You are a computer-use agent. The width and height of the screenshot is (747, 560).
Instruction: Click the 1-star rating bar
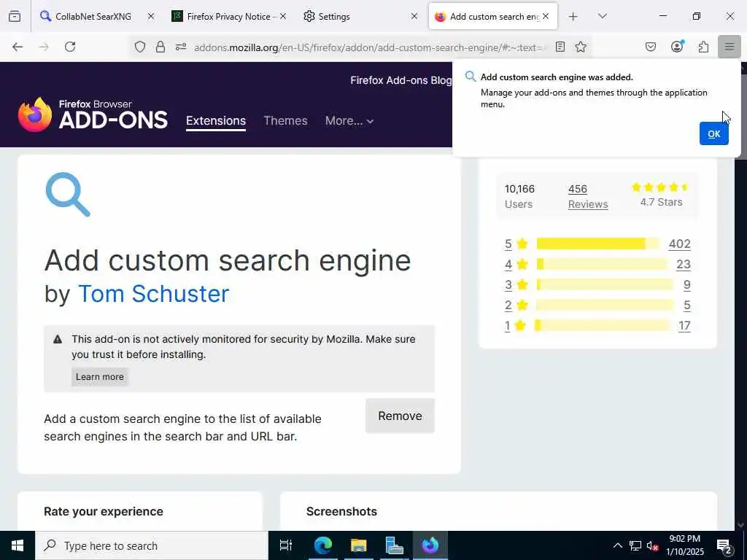click(x=602, y=326)
